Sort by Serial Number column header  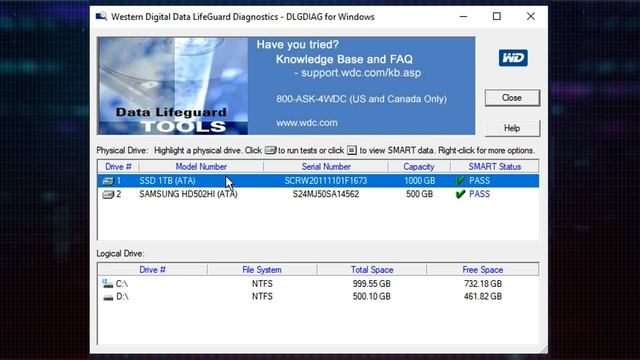pos(326,167)
